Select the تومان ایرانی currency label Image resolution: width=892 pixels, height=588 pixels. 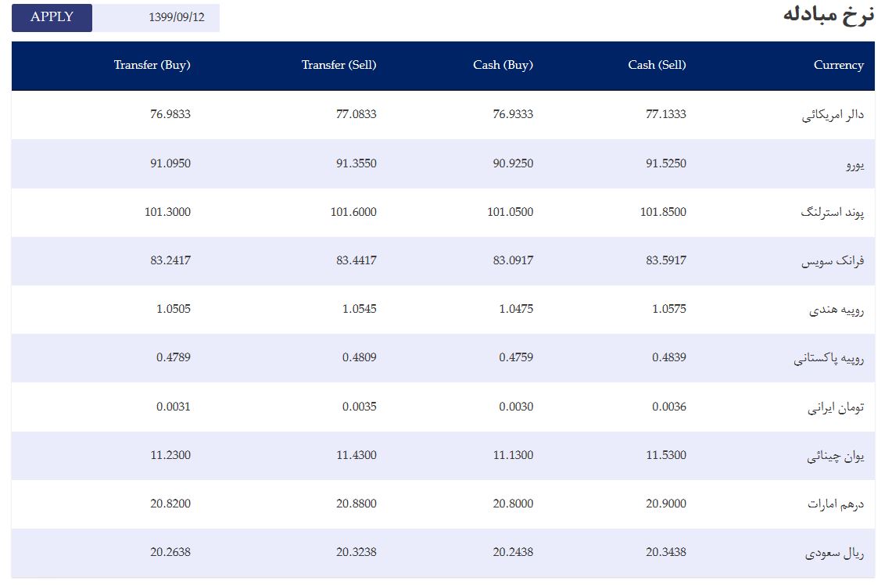(x=836, y=407)
